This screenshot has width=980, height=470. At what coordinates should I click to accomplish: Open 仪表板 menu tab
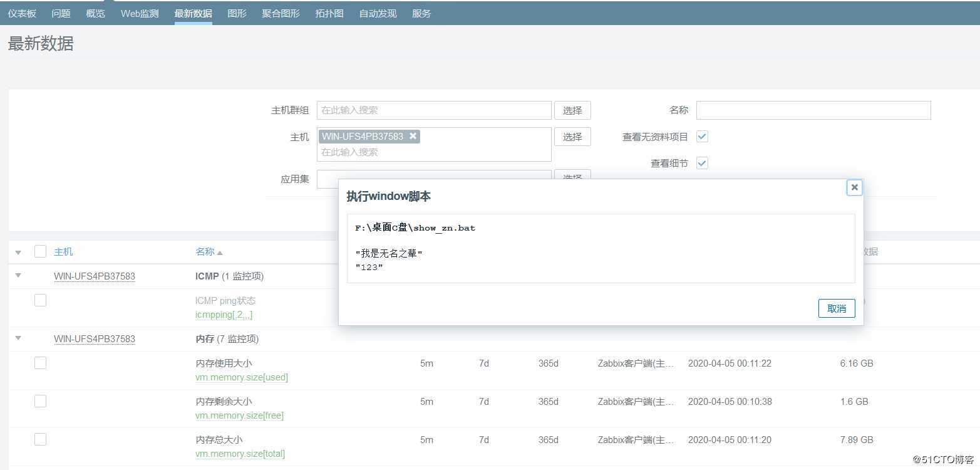pyautogui.click(x=22, y=13)
